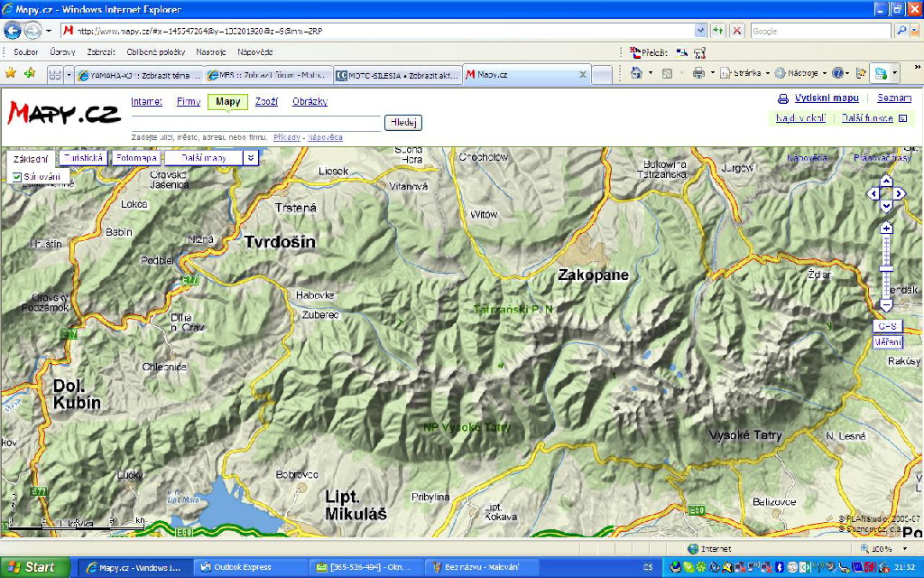Click the browser Back arrow button
The image size is (924, 578).
pos(13,31)
